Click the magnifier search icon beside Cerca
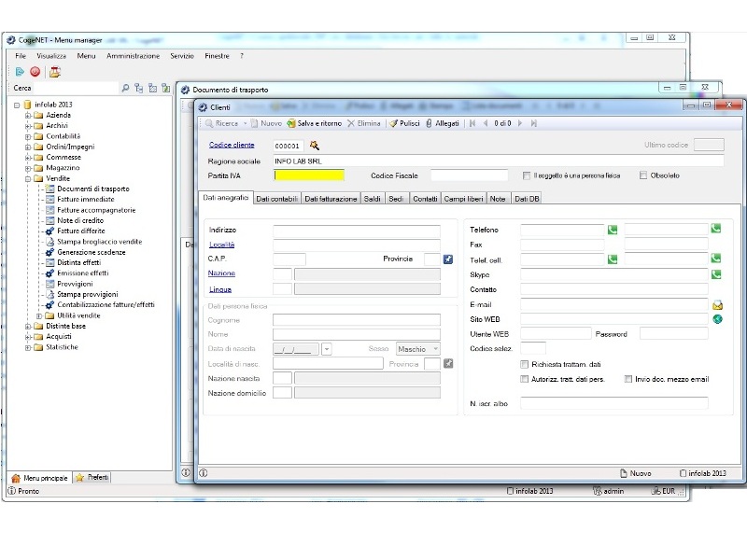 click(x=125, y=88)
